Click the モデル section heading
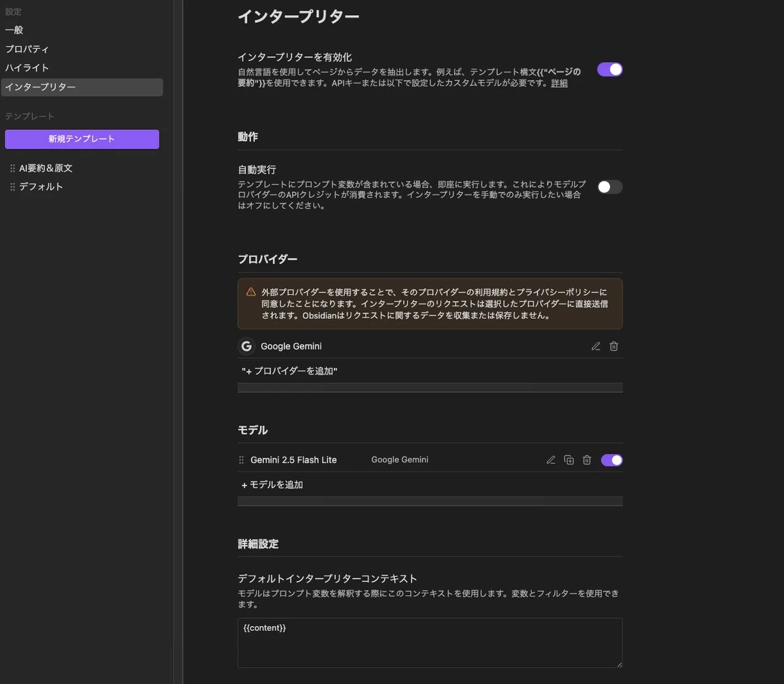784x684 pixels. click(x=253, y=431)
